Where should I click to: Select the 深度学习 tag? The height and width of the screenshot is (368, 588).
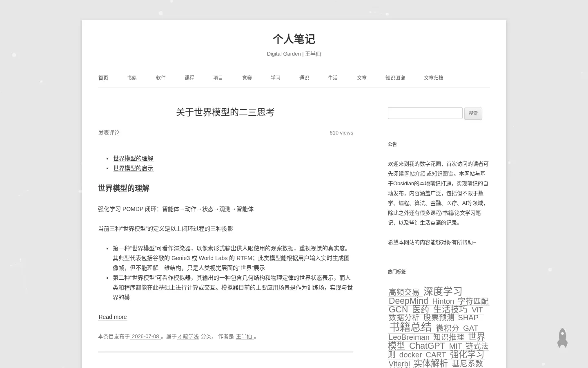click(443, 291)
